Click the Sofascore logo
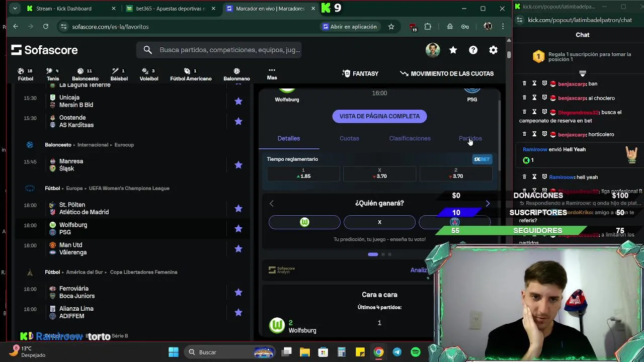This screenshot has width=644, height=362. coord(44,50)
